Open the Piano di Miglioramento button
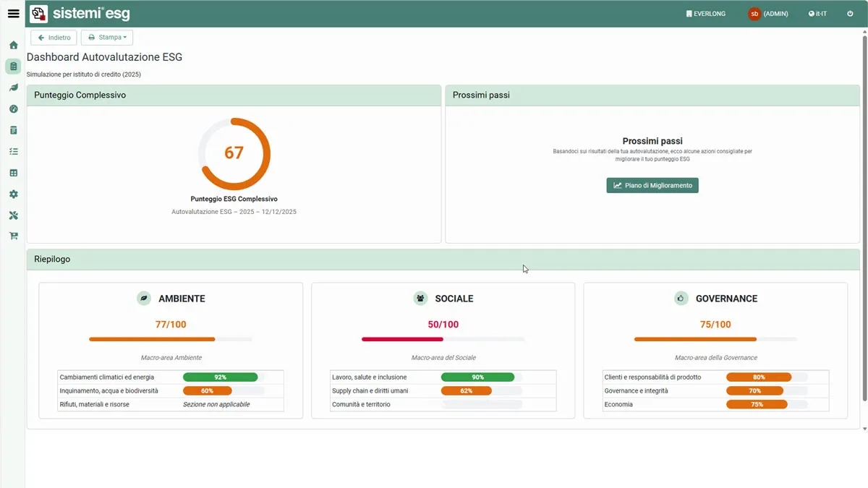The height and width of the screenshot is (488, 868). (x=652, y=186)
